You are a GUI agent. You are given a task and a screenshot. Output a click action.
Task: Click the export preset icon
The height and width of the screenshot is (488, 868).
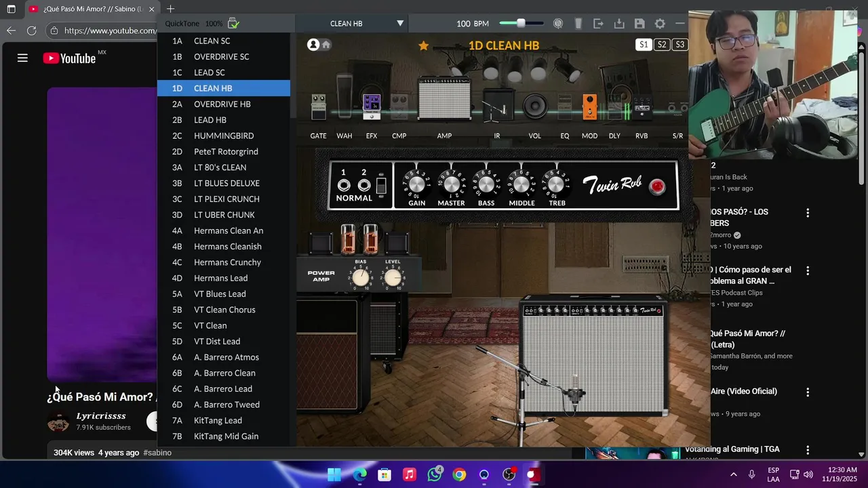598,24
